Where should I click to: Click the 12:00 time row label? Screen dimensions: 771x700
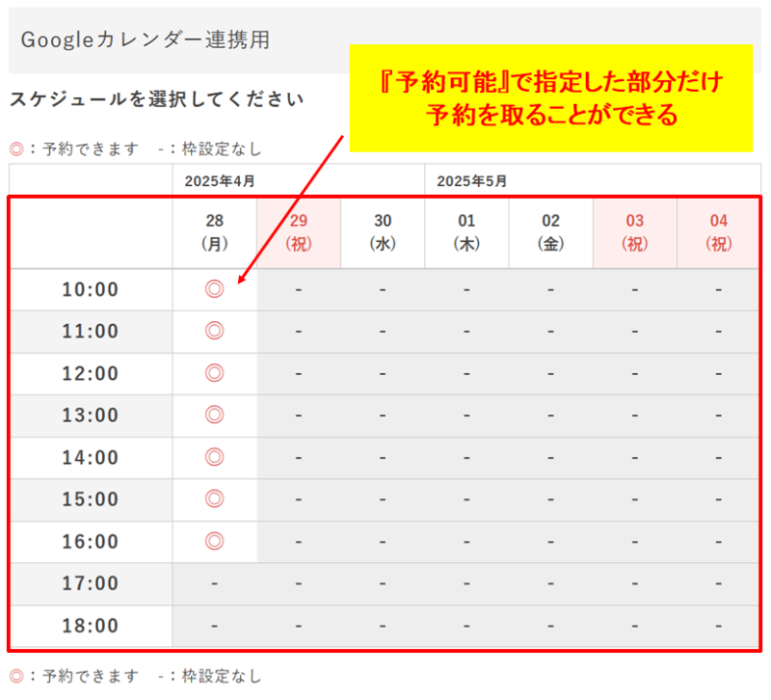[91, 373]
